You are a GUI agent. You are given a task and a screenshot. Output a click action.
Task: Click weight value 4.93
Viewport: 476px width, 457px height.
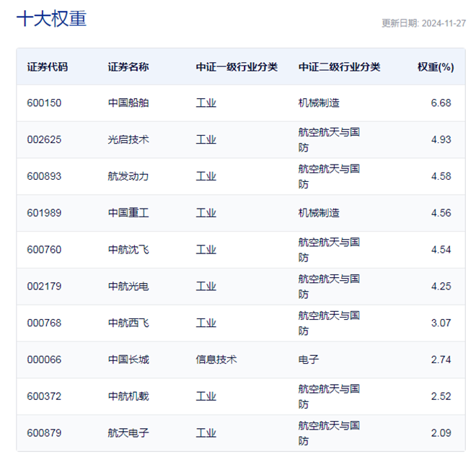point(441,140)
